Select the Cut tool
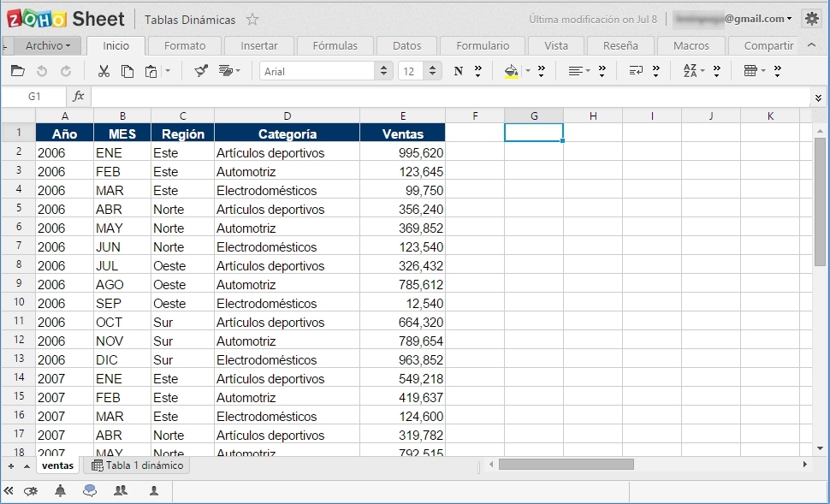This screenshot has height=504, width=830. 104,71
